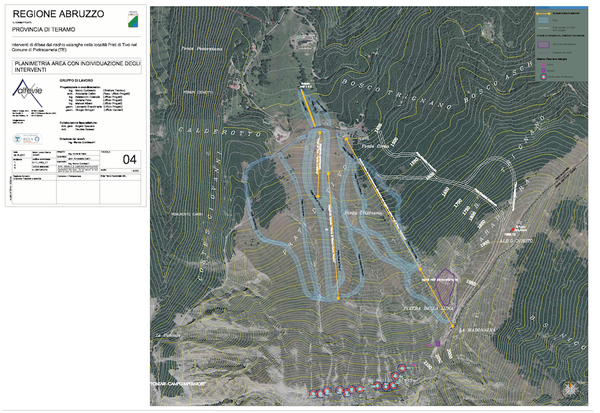Click the purple rectangle swatch in the legend

(544, 44)
